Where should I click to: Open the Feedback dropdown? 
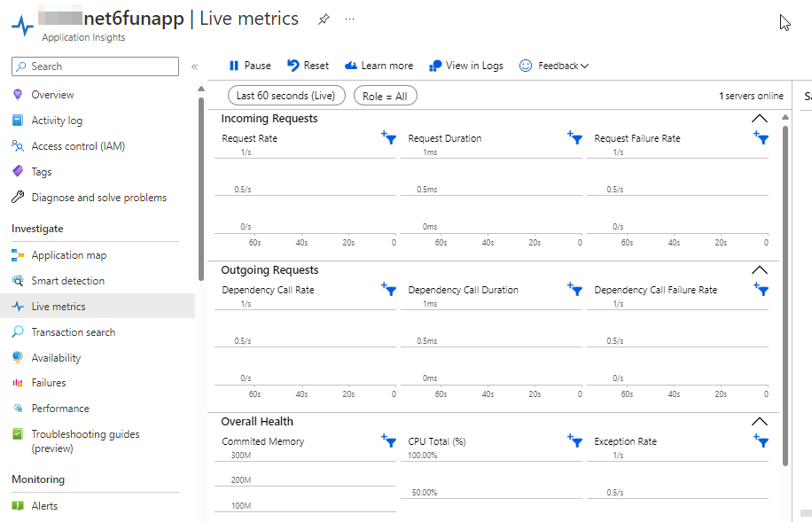(x=554, y=66)
